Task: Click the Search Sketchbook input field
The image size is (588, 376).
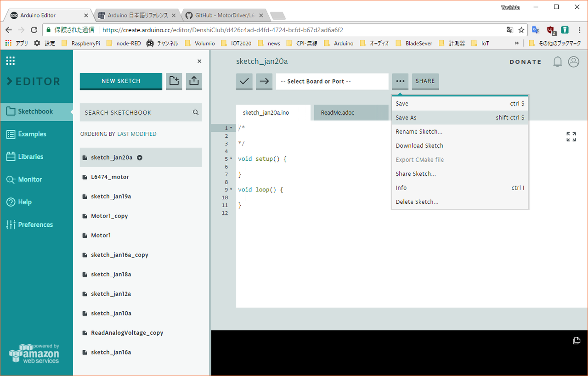Action: tap(141, 112)
